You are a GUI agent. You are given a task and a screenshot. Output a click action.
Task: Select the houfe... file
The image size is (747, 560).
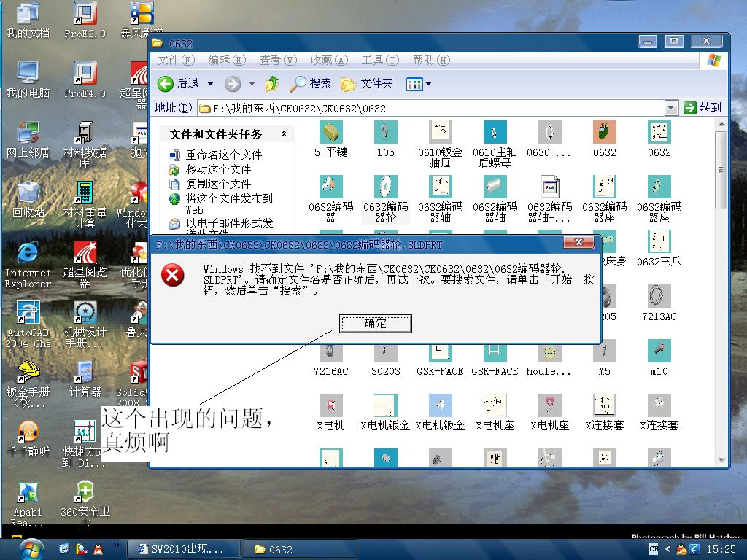point(549,358)
